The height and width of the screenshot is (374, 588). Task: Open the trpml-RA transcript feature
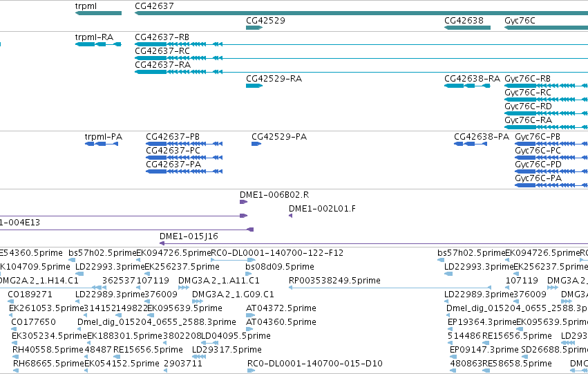tap(98, 44)
